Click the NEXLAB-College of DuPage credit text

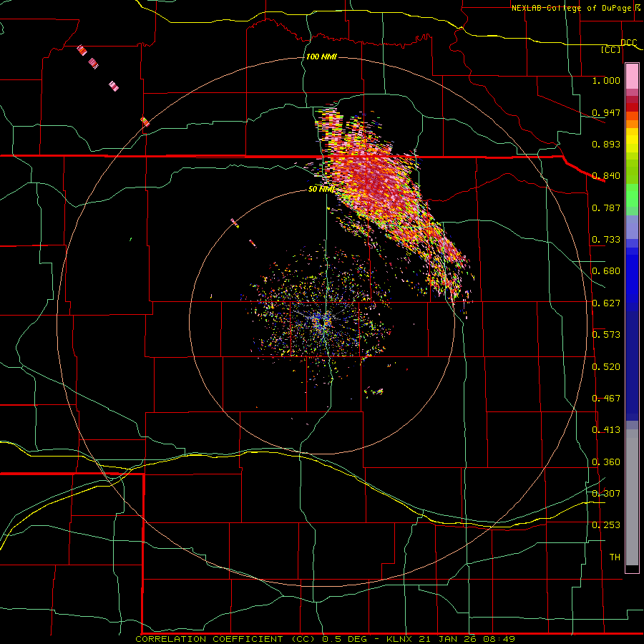pos(571,8)
